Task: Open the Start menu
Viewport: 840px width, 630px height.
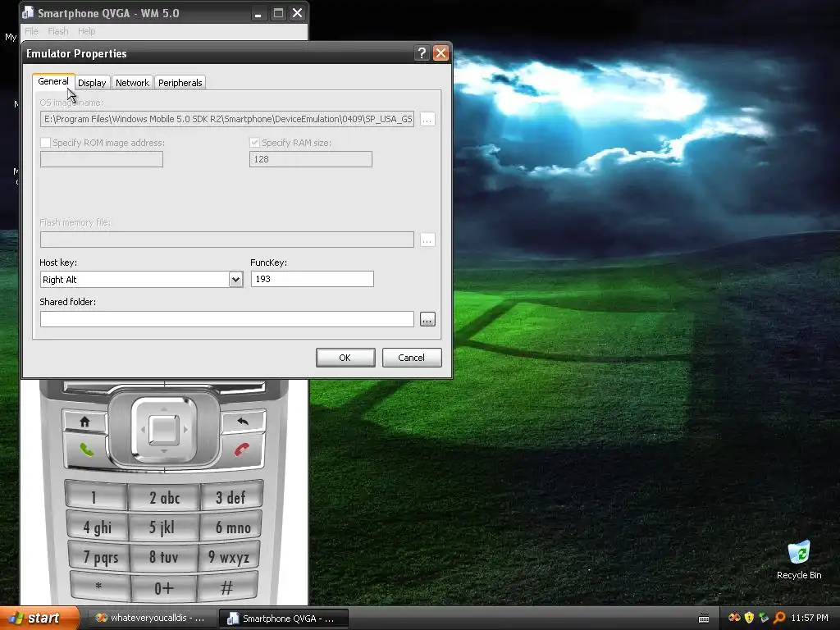Action: pos(39,619)
